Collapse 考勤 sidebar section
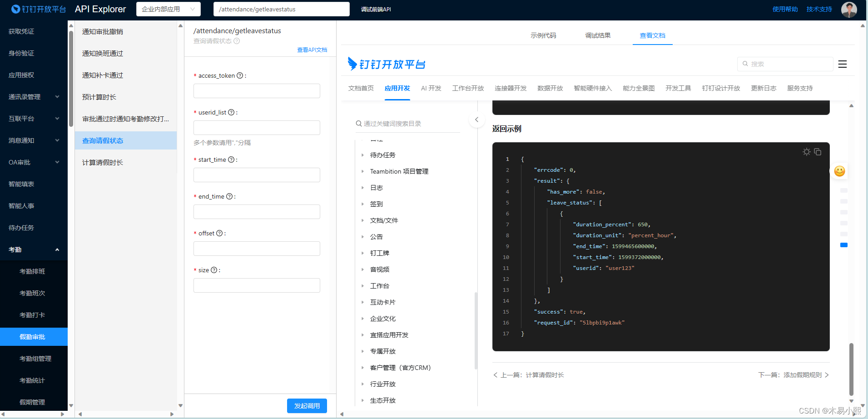The image size is (868, 419). (x=34, y=249)
